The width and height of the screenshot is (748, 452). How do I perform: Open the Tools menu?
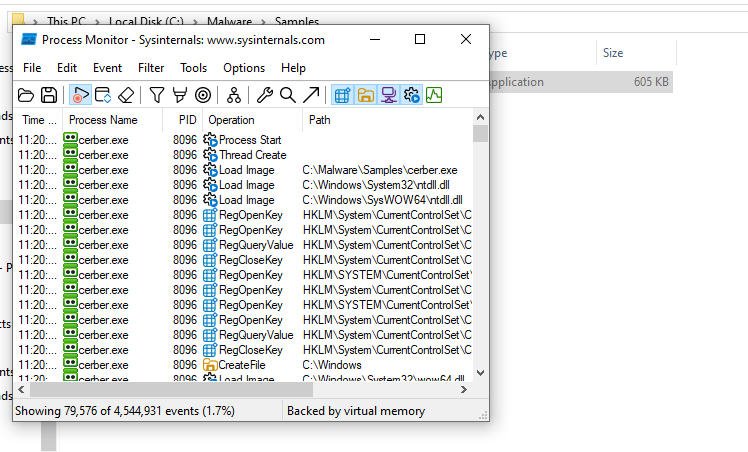point(193,68)
